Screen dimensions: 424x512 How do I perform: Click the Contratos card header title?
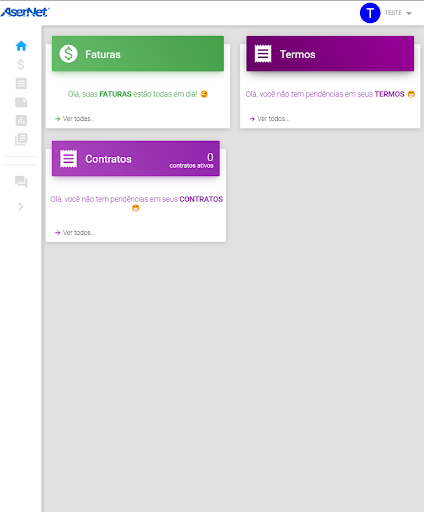(x=108, y=159)
